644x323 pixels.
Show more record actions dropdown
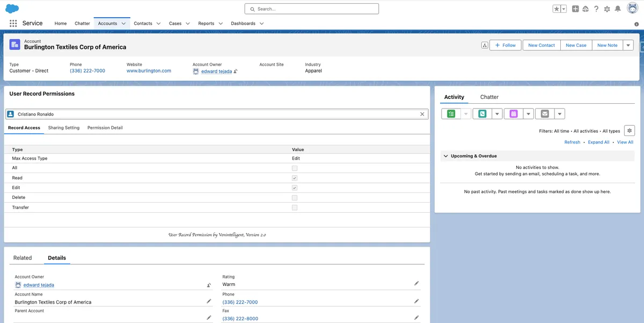[x=628, y=45]
